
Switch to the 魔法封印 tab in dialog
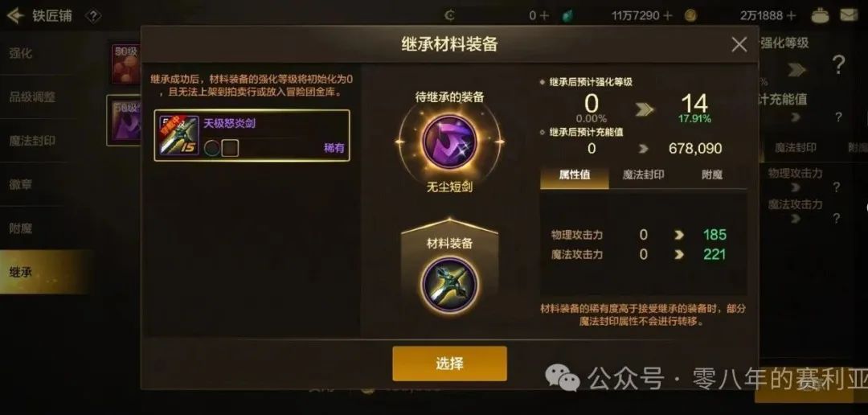click(x=643, y=175)
